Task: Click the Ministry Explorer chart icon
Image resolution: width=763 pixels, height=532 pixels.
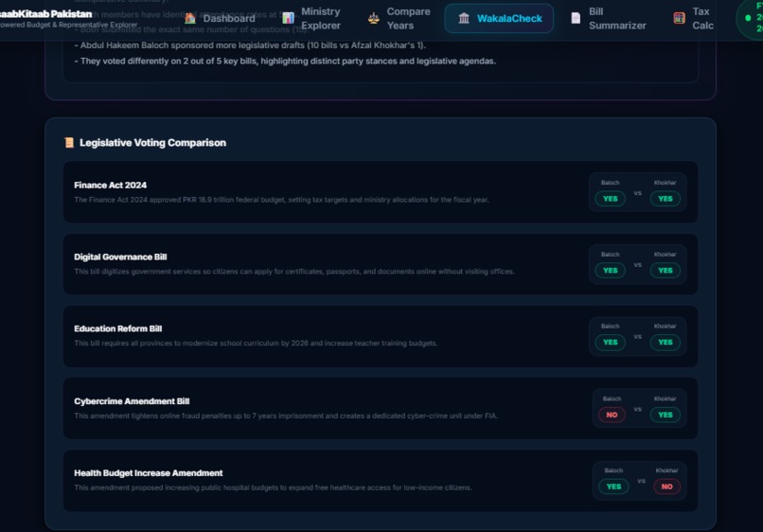Action: tap(288, 19)
